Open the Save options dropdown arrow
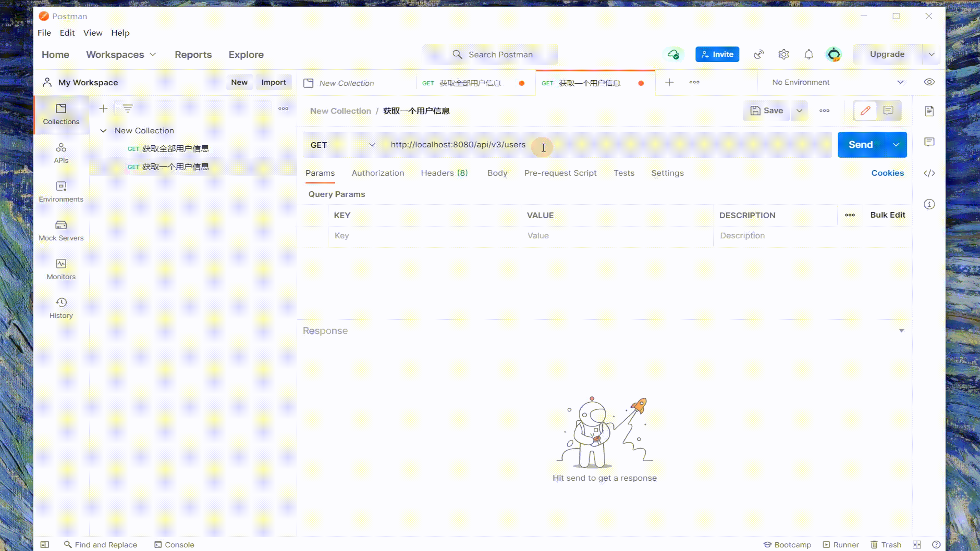This screenshot has width=980, height=551. [799, 111]
